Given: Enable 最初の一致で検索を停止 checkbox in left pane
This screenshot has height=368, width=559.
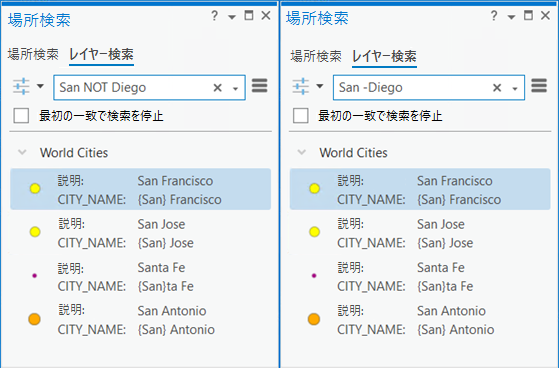Looking at the screenshot, I should 21,116.
